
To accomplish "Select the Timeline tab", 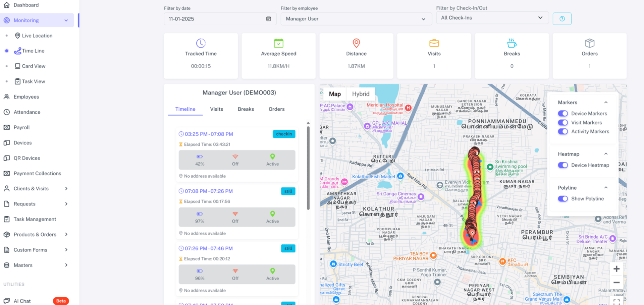I will 185,109.
